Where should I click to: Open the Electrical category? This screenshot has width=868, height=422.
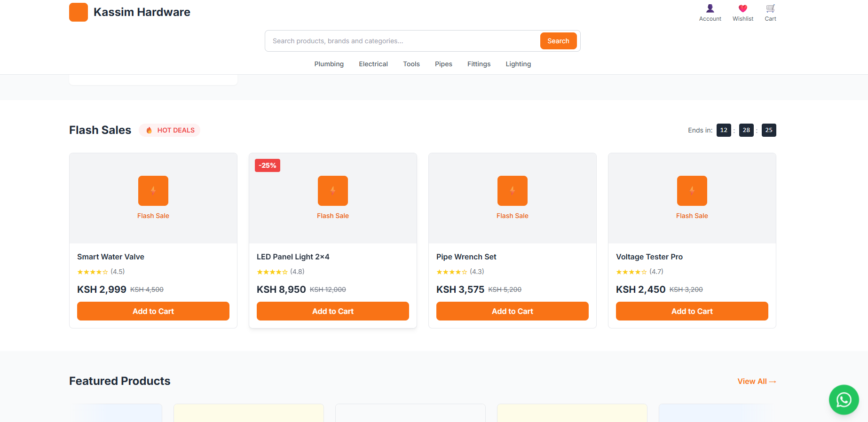(373, 64)
